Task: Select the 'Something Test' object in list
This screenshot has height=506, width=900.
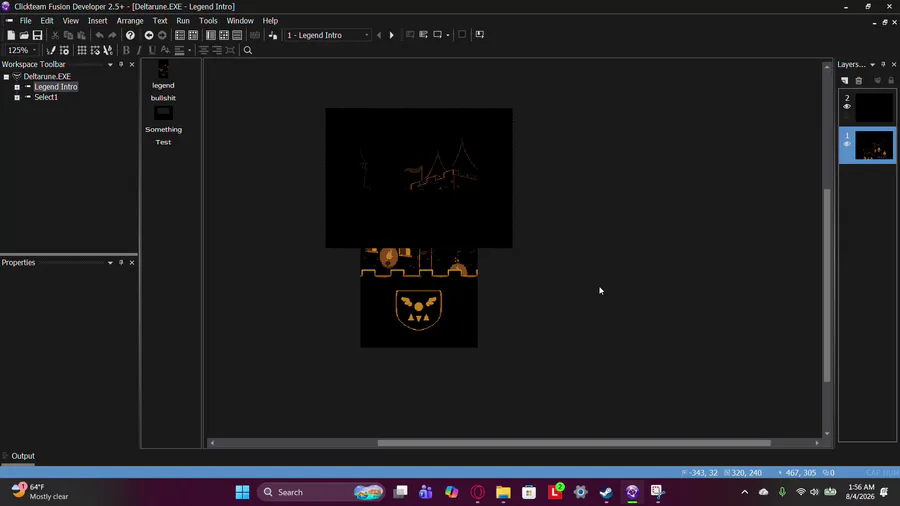Action: point(163,126)
